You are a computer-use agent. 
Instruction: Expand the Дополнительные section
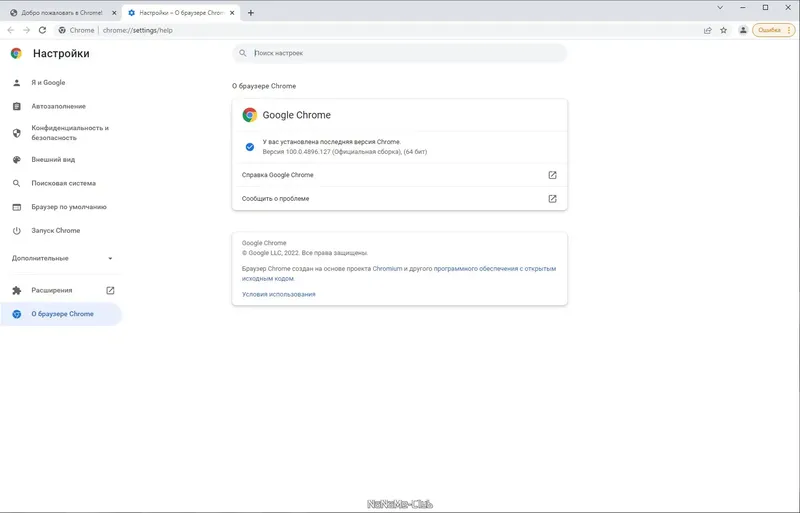pyautogui.click(x=61, y=258)
